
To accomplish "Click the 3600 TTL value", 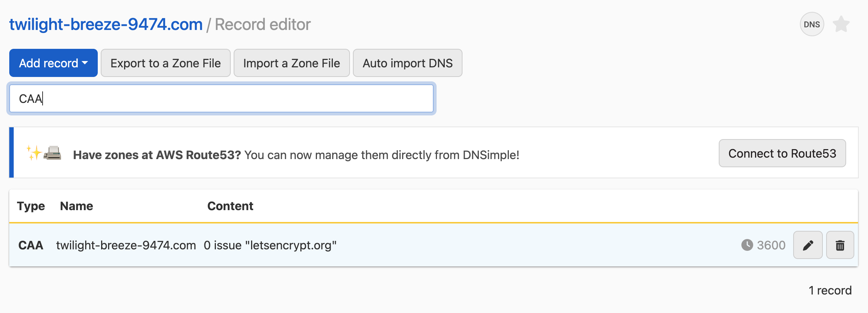I will [x=771, y=245].
